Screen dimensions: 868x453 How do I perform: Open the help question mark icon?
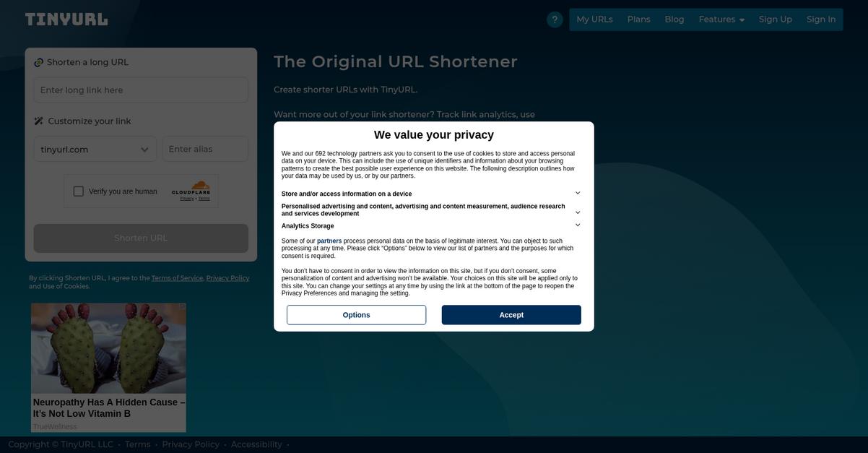(x=555, y=20)
